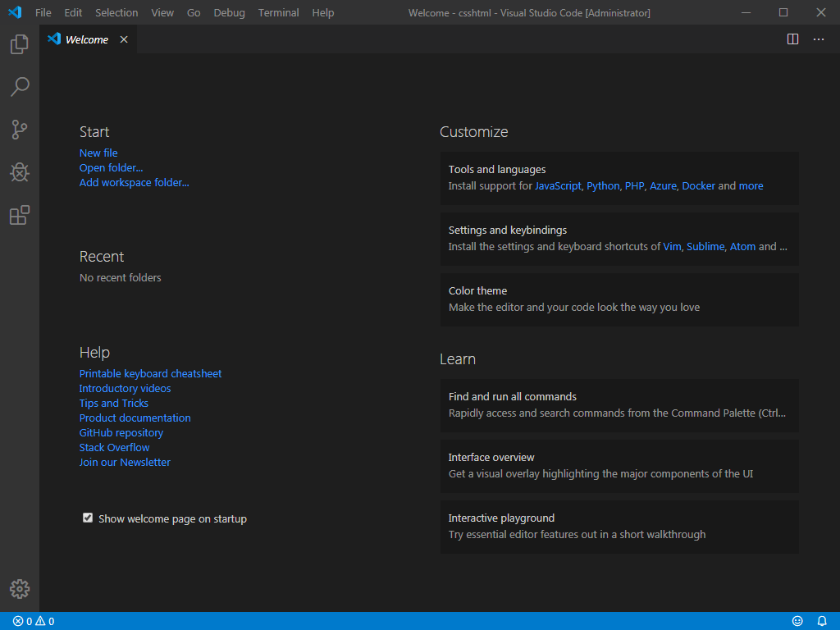Click the New file link
840x630 pixels.
98,153
